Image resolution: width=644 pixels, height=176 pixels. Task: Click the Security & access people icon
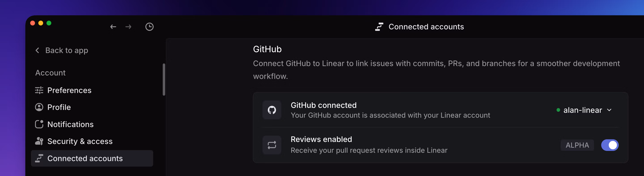click(x=39, y=141)
